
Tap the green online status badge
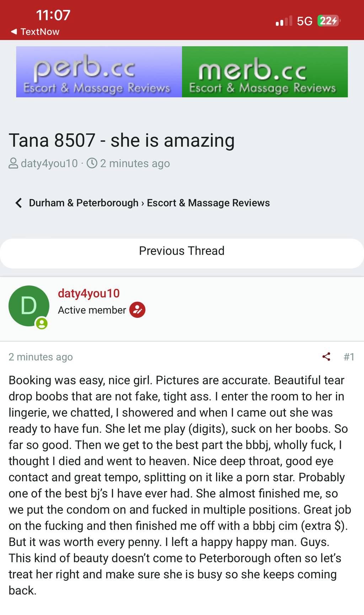tap(42, 323)
